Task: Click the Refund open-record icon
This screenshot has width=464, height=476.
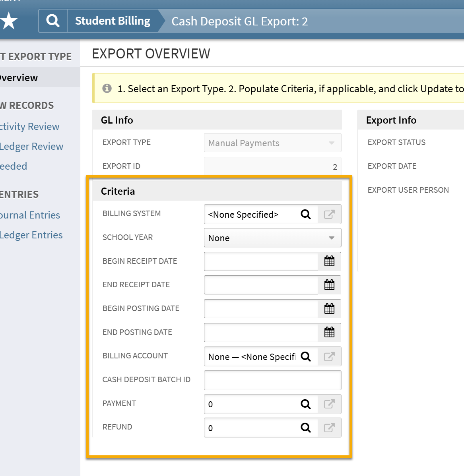Action: tap(330, 428)
